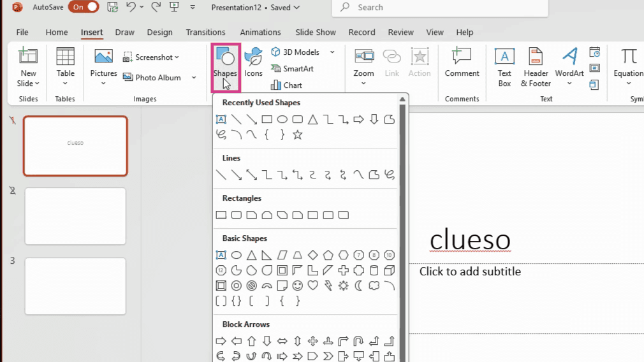The height and width of the screenshot is (362, 644).
Task: Open the Undo history dropdown arrow
Action: click(142, 7)
